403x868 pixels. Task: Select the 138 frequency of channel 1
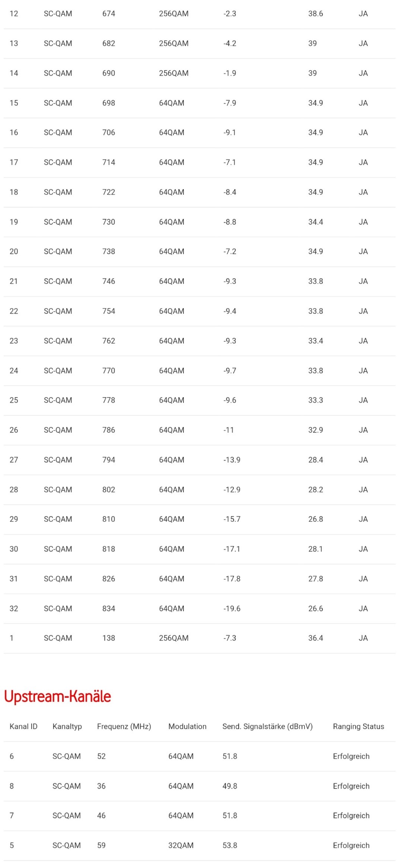(108, 638)
